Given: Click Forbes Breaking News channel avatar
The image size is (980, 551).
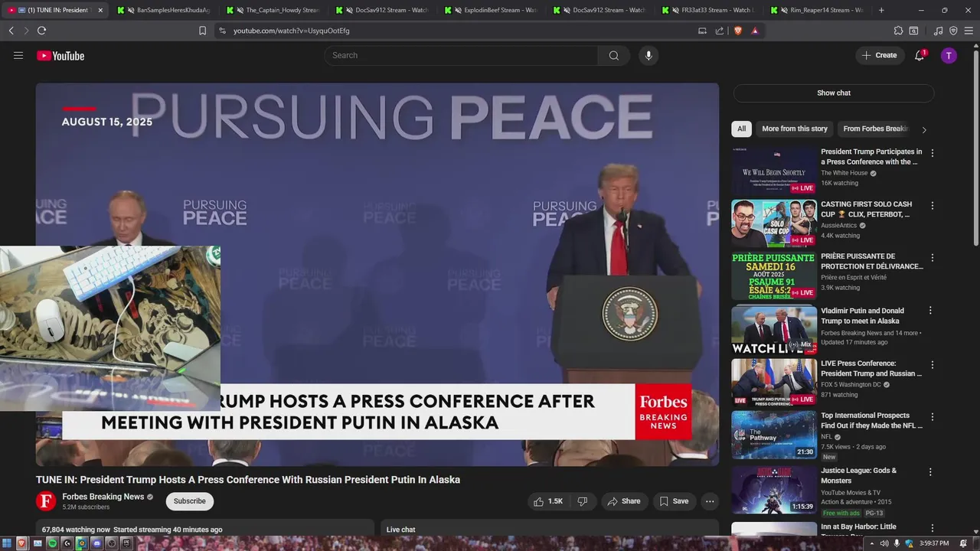Looking at the screenshot, I should [46, 501].
